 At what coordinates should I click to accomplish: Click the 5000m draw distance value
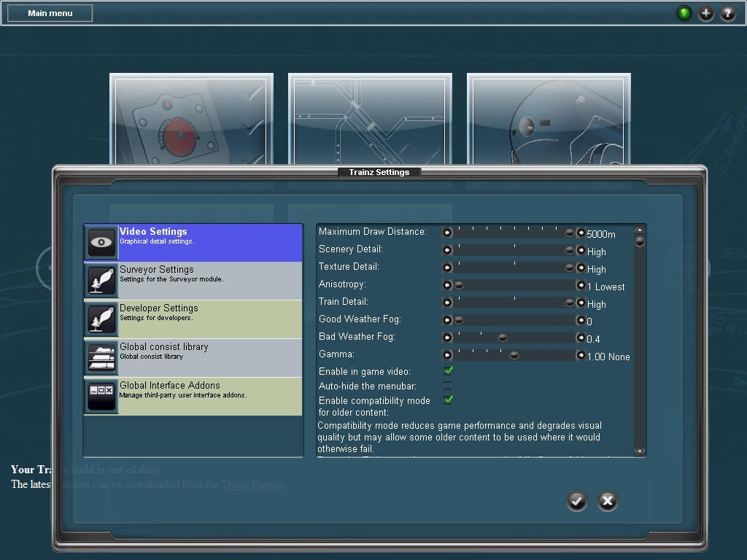click(x=601, y=234)
